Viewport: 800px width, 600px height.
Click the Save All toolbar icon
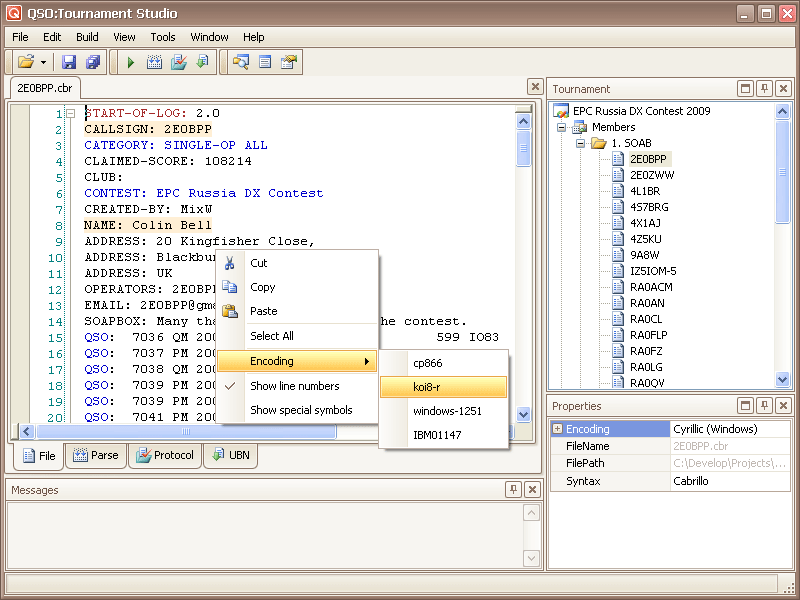point(92,62)
